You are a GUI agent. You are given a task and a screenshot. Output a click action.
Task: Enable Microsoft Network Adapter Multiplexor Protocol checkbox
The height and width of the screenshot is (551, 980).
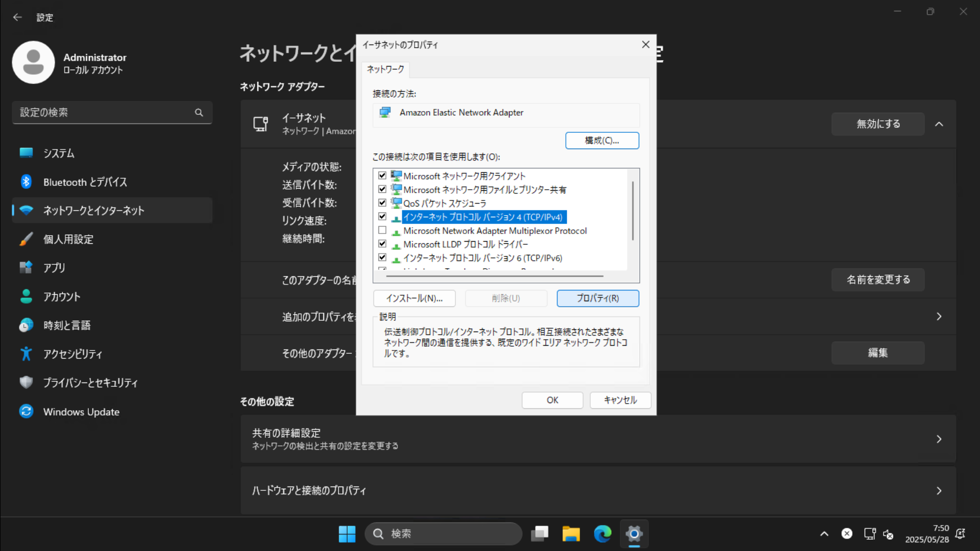click(382, 230)
